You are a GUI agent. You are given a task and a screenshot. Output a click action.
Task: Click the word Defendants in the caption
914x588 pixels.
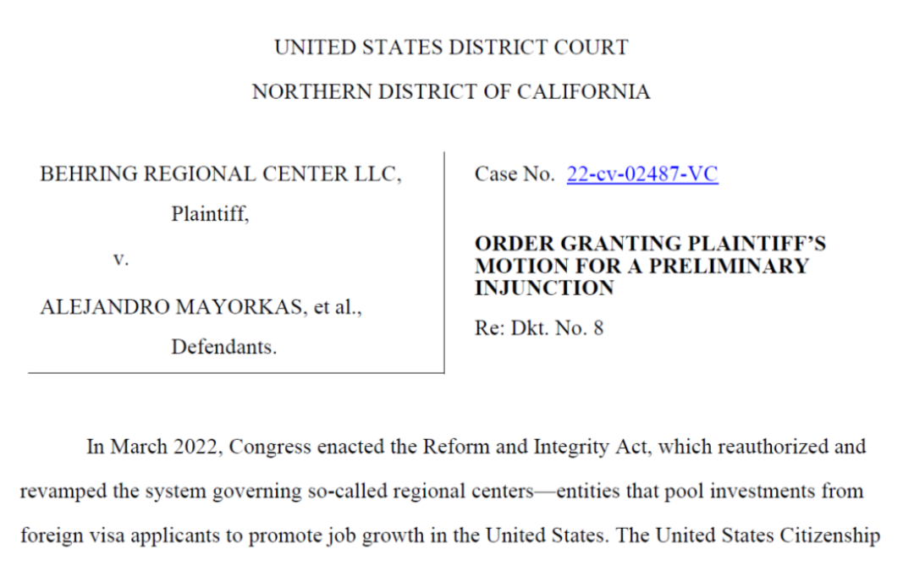coord(222,347)
